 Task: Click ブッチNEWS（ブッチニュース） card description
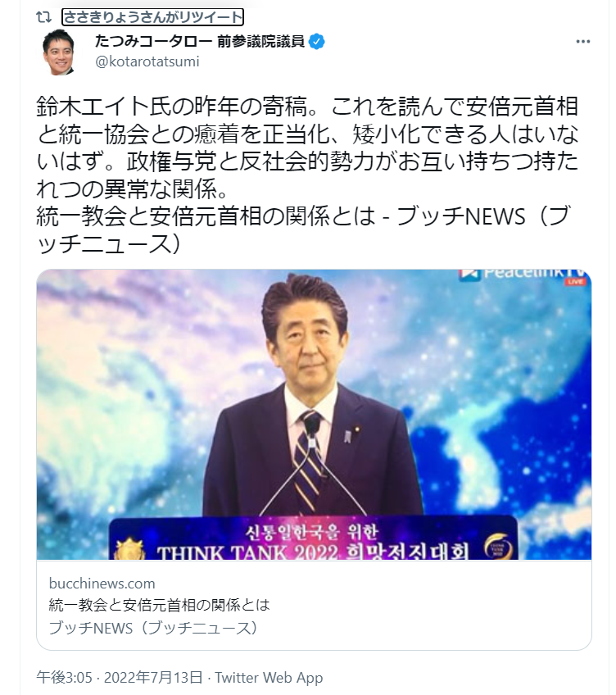[x=153, y=628]
